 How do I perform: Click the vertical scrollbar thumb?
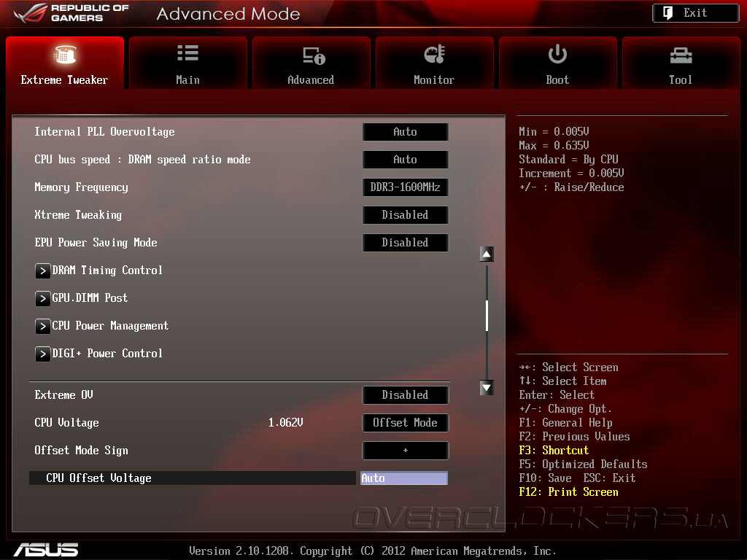coord(487,315)
